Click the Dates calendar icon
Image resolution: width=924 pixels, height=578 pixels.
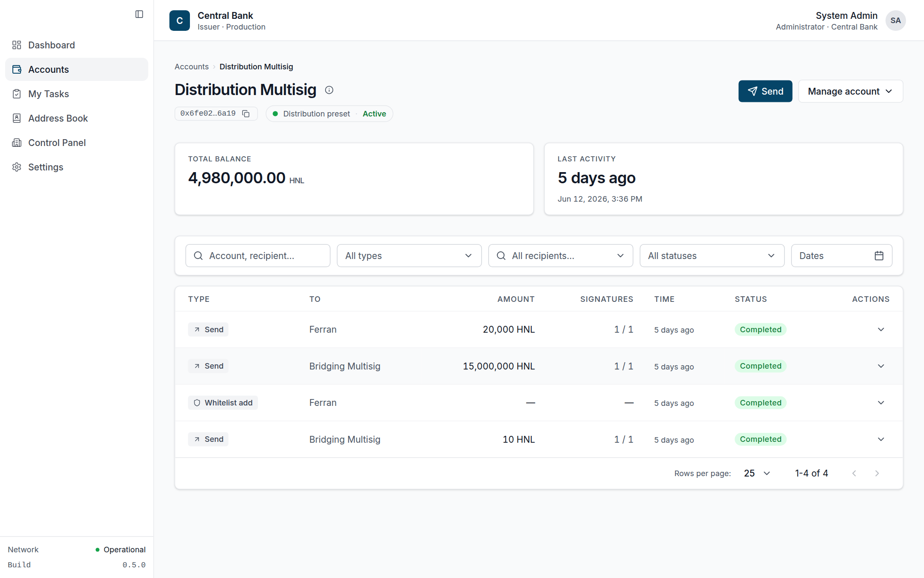pos(879,256)
